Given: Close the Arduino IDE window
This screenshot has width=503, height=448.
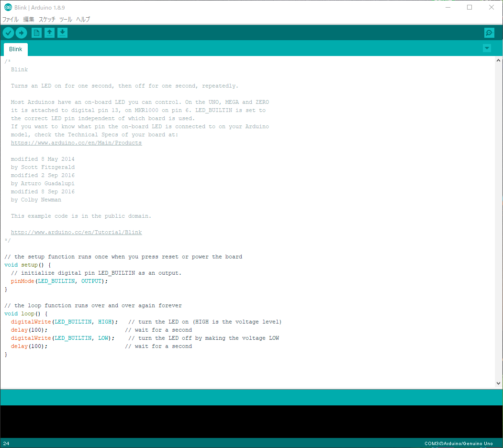Looking at the screenshot, I should point(492,7).
